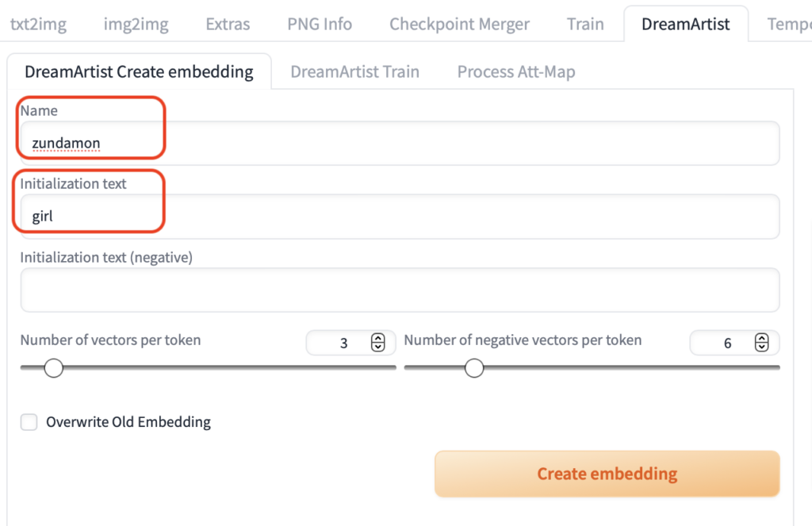Click the negative vectors per token stepper arrows
Viewport: 812px width, 526px height.
tap(762, 343)
